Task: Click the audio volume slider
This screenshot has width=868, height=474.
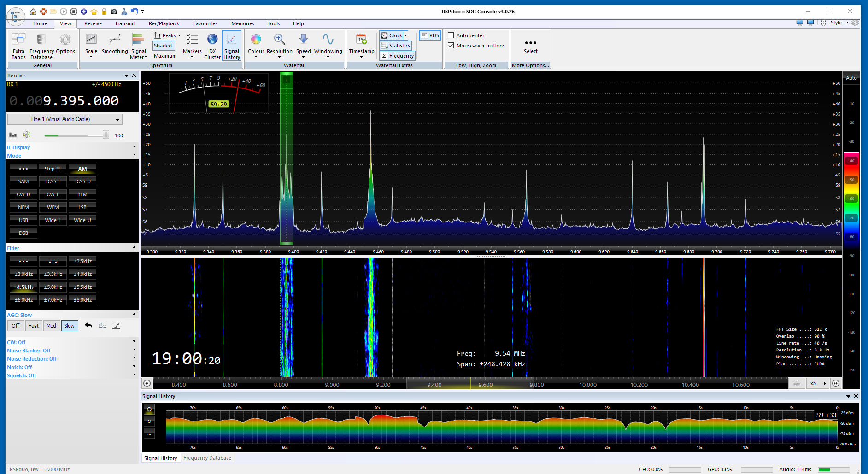Action: tap(76, 135)
